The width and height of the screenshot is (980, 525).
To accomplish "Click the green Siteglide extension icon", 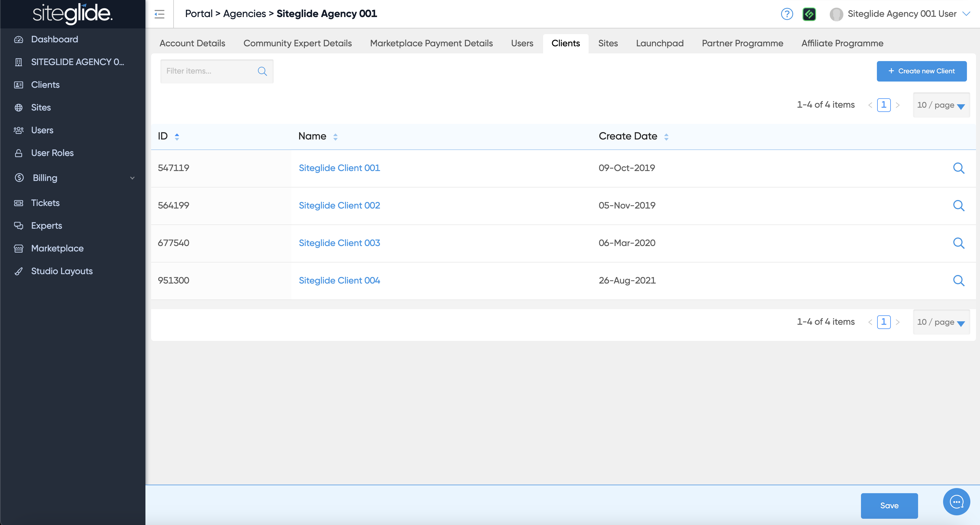I will (809, 14).
